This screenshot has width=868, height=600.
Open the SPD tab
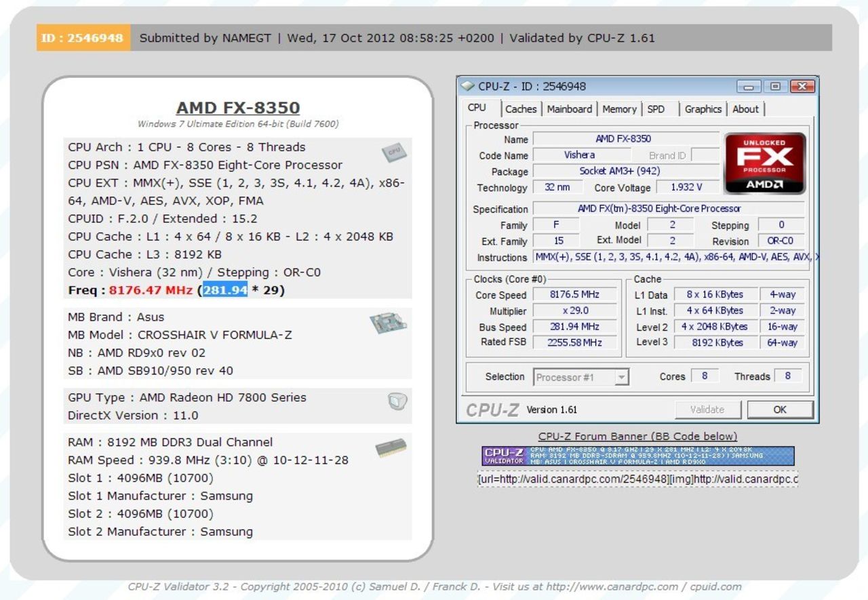click(657, 108)
